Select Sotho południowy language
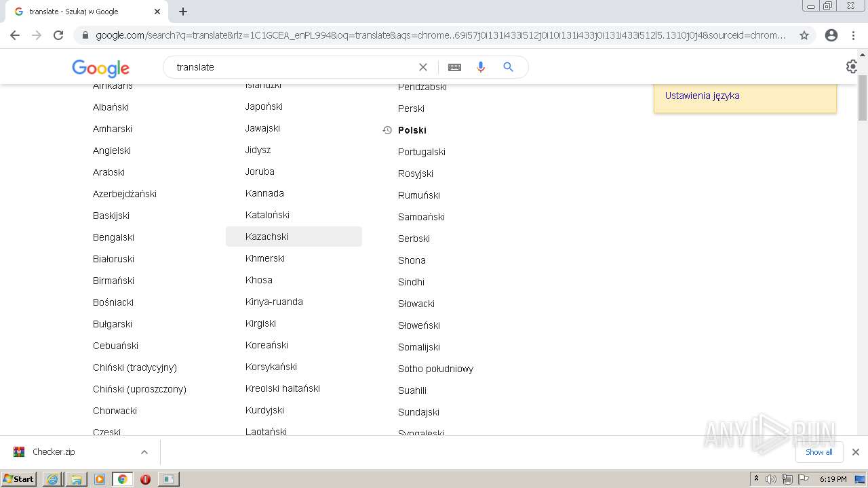868x488 pixels. [x=435, y=369]
